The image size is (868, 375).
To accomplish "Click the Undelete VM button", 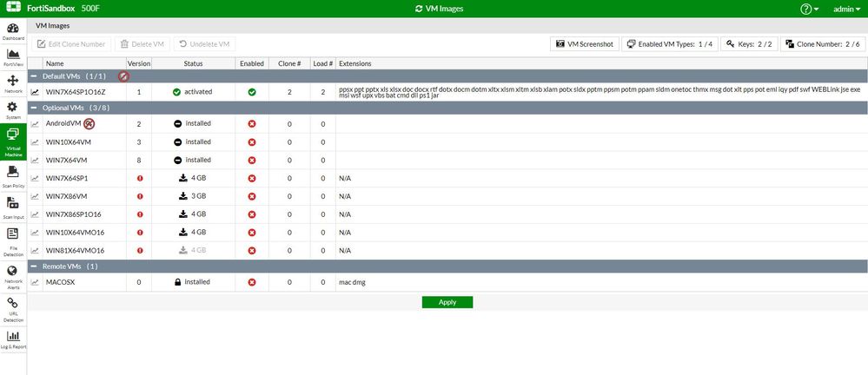I will (204, 44).
